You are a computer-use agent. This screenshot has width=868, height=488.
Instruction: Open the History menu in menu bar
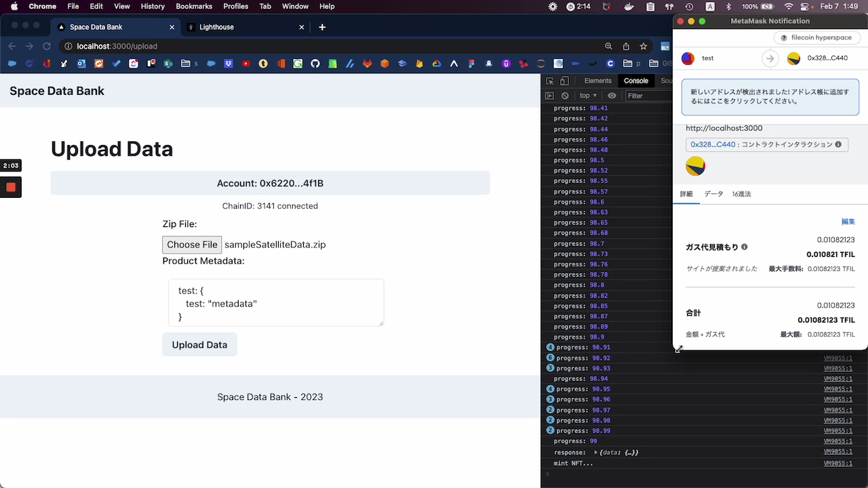[153, 6]
